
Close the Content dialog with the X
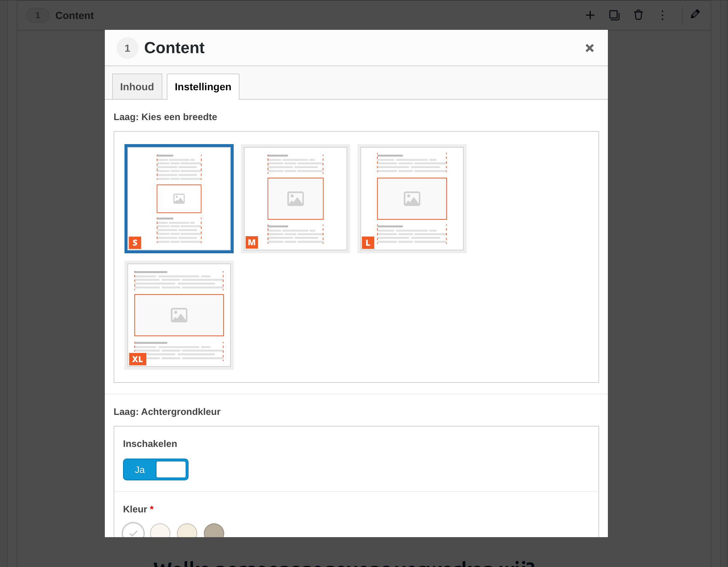tap(590, 48)
